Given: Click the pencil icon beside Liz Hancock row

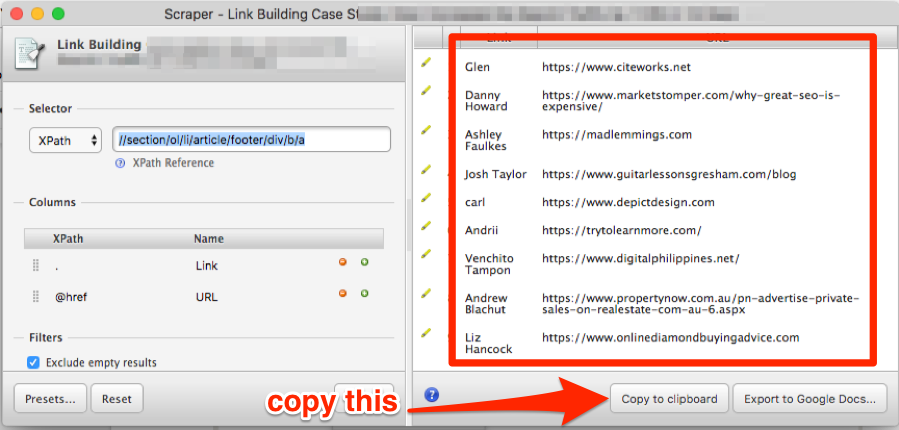Looking at the screenshot, I should pos(425,332).
